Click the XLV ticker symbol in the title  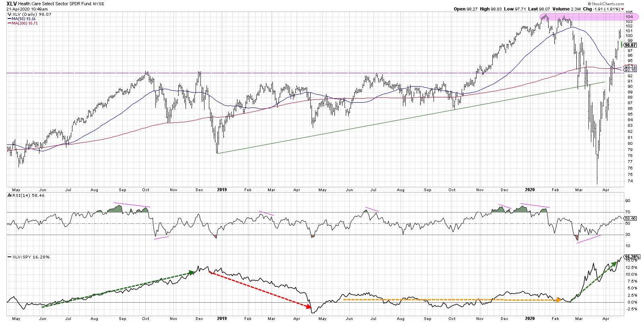coord(12,3)
